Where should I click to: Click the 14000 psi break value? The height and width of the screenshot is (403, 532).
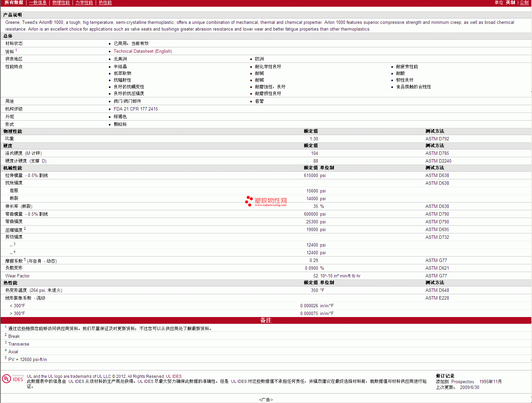316,199
